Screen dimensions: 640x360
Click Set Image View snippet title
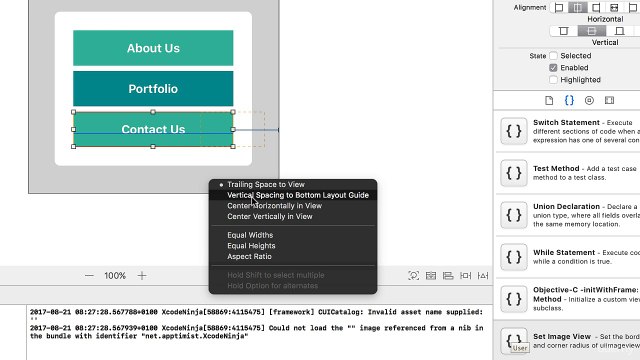pos(562,337)
